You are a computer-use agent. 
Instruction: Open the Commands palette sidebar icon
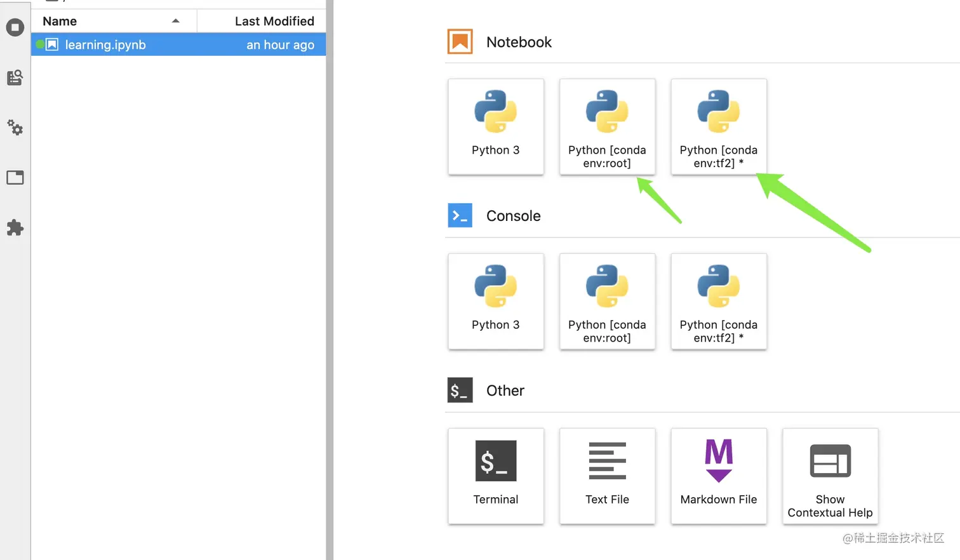15,77
